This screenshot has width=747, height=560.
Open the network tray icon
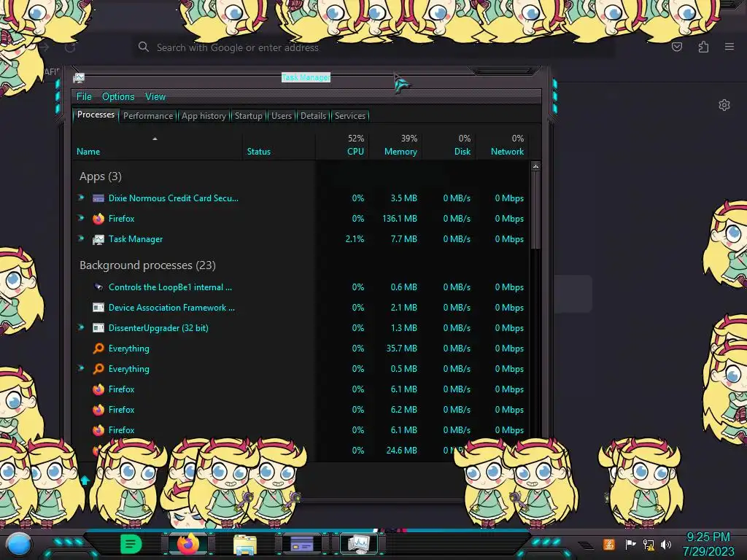(649, 544)
